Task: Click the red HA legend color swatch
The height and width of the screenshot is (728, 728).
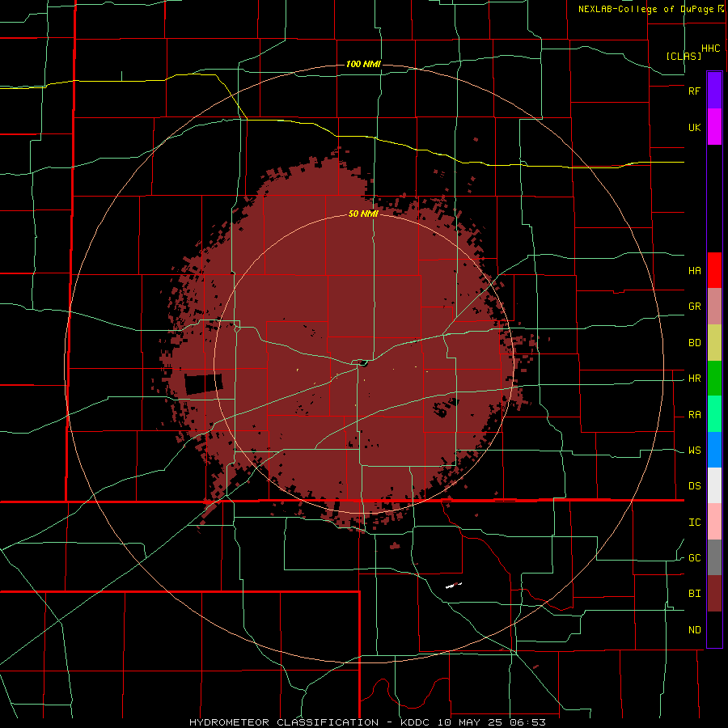Action: click(x=714, y=270)
